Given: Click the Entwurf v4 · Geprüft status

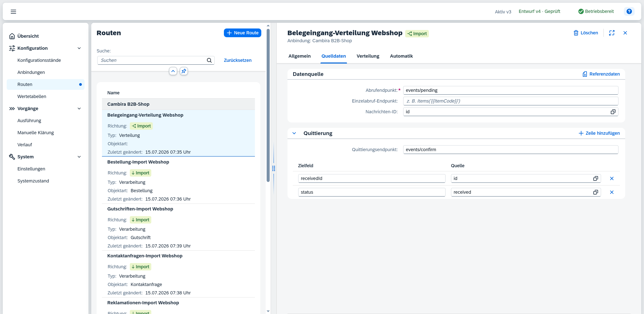Looking at the screenshot, I should tap(539, 12).
